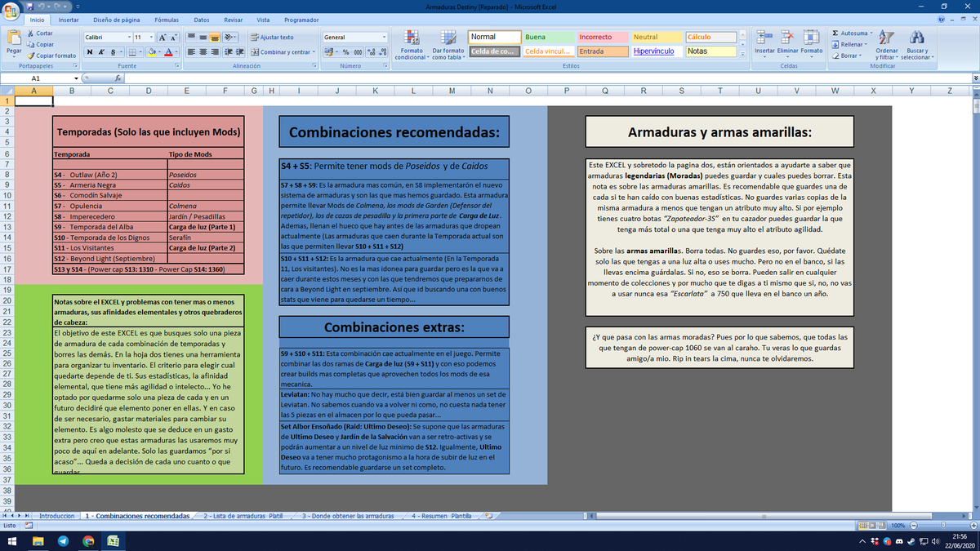This screenshot has width=980, height=551.
Task: Apply the Incorrecto cell style
Action: point(604,37)
